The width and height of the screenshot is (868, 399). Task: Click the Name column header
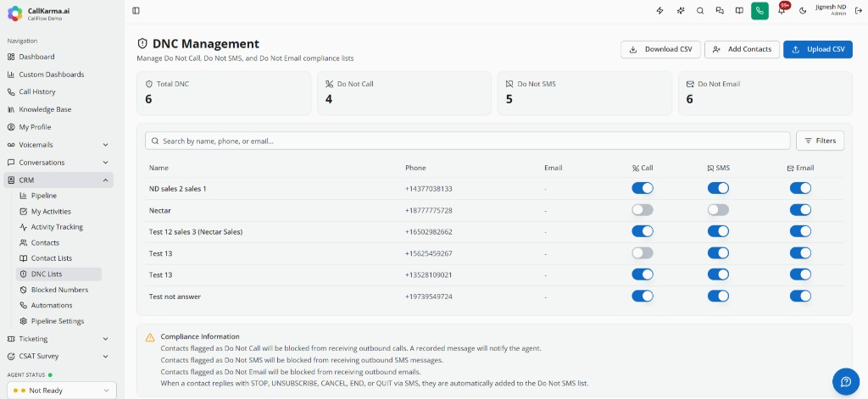159,168
